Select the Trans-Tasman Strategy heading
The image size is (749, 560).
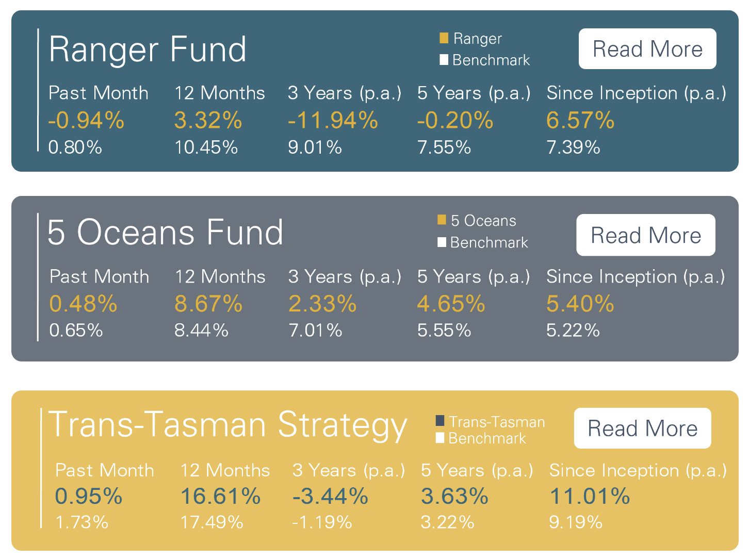(227, 425)
